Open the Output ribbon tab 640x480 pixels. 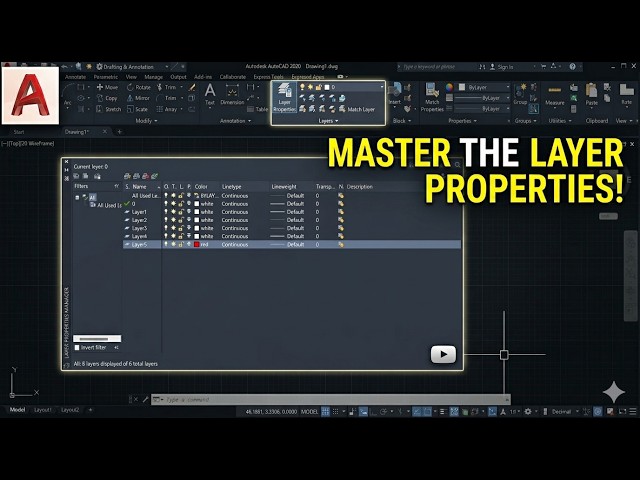tap(178, 77)
